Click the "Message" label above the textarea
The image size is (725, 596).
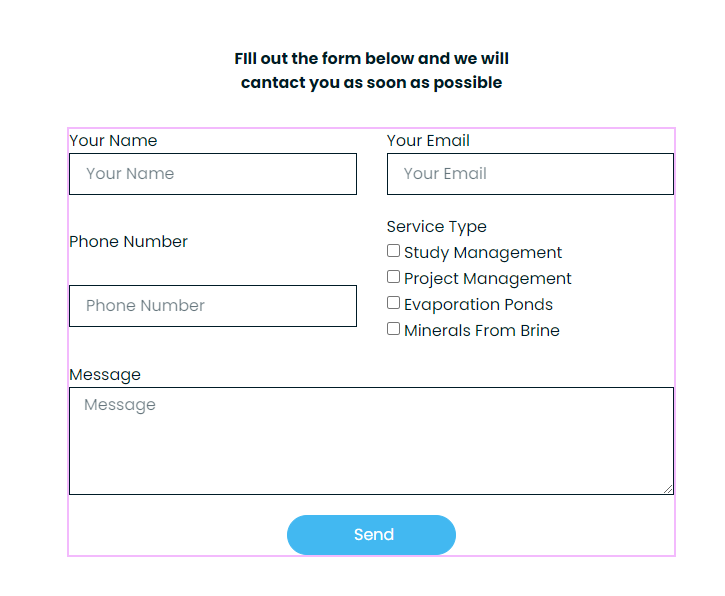click(105, 375)
